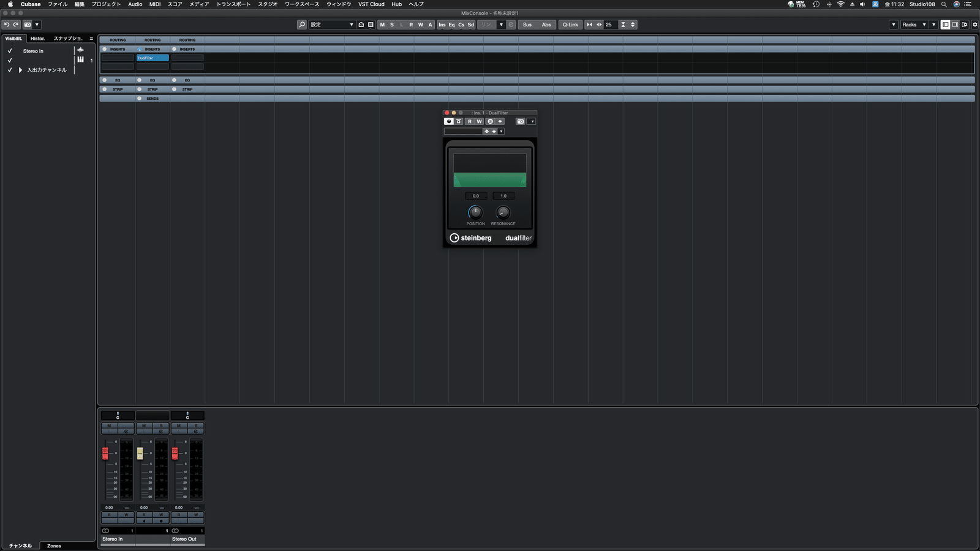Toggle the 入出力チャンネル visibility checkmark
980x551 pixels.
point(10,70)
